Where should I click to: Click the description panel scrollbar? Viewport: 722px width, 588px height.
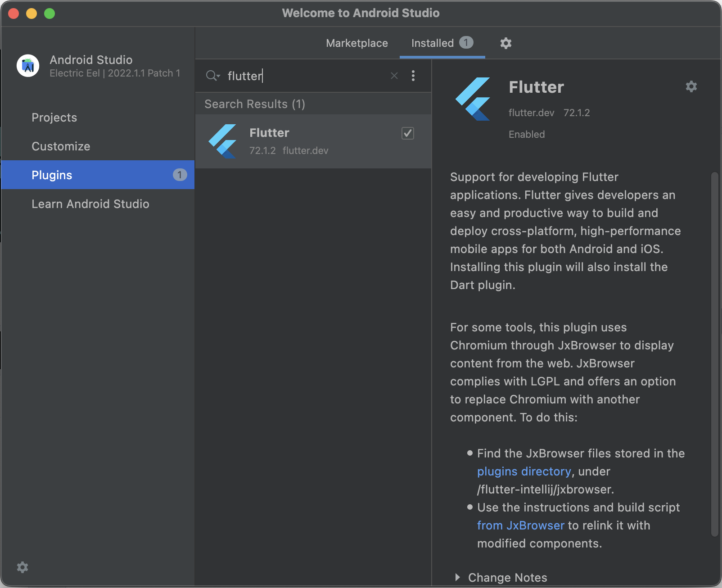coord(715,354)
